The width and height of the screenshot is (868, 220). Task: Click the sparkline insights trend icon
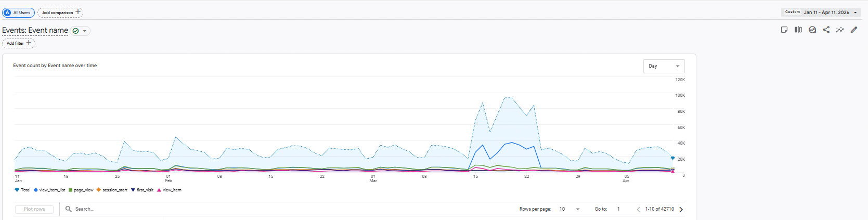point(840,30)
